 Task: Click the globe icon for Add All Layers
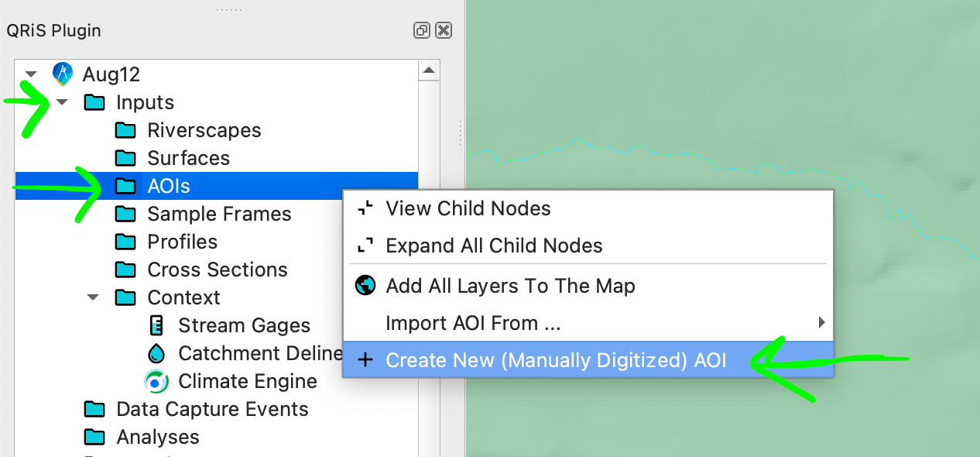(365, 286)
